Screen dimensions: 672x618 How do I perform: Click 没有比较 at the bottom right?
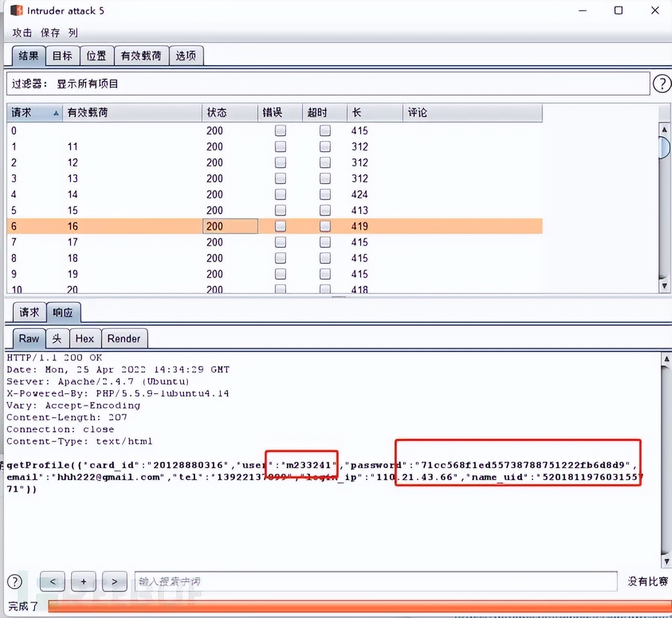pyautogui.click(x=647, y=581)
